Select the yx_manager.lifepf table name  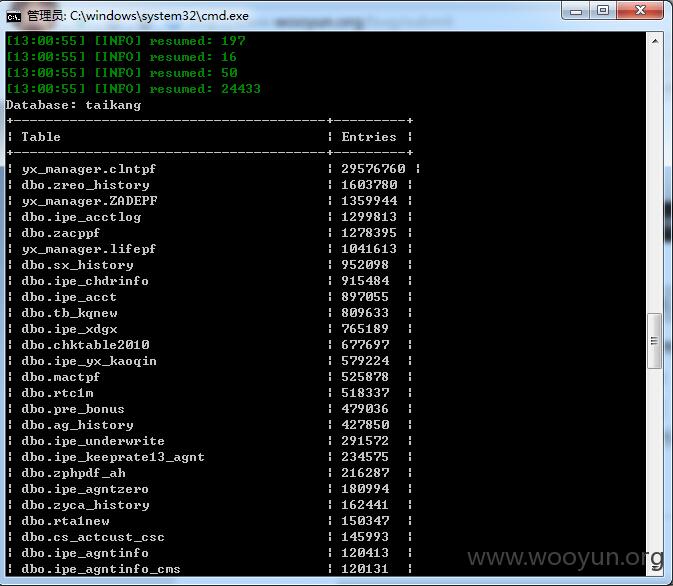click(89, 249)
